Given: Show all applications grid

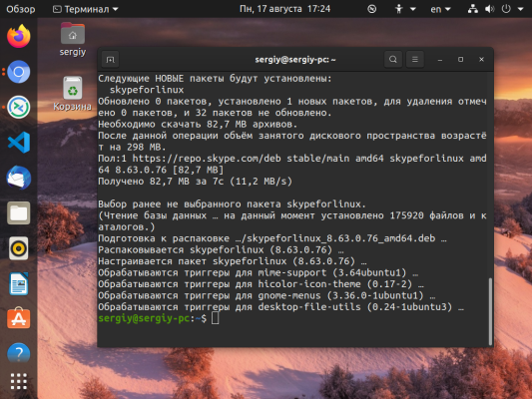Looking at the screenshot, I should click(x=19, y=381).
